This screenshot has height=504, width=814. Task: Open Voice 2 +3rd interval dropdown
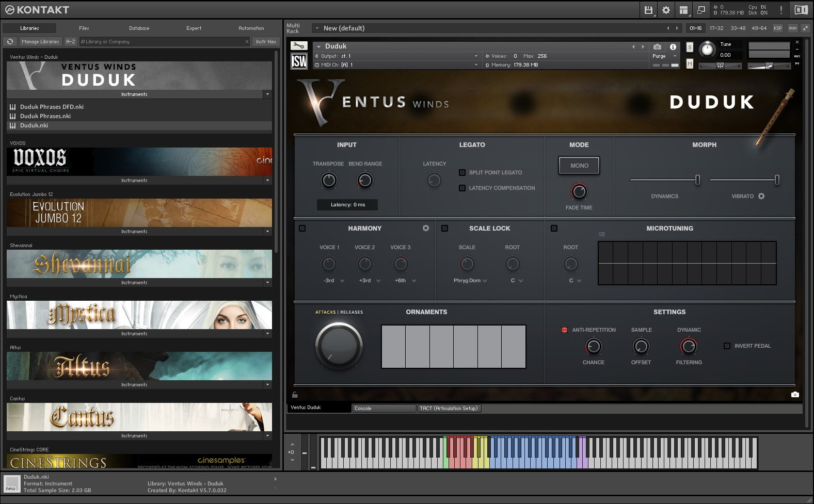click(370, 281)
